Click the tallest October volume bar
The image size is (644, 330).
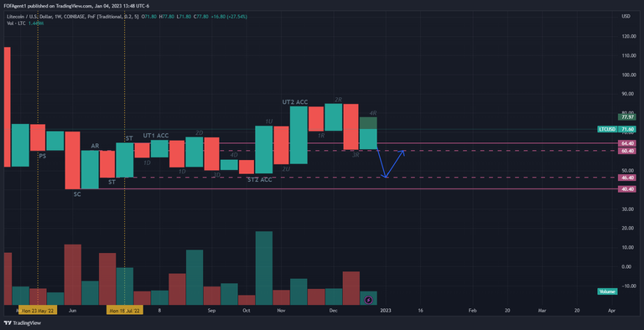pos(263,268)
